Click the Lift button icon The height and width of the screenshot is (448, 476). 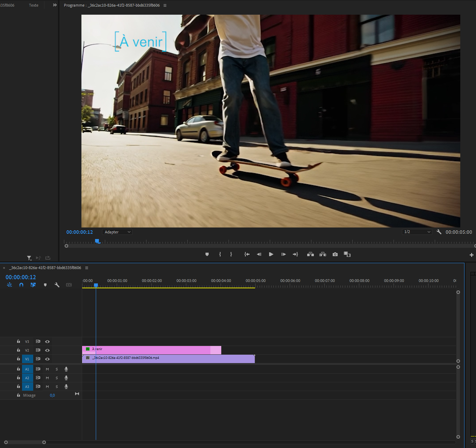pos(310,254)
